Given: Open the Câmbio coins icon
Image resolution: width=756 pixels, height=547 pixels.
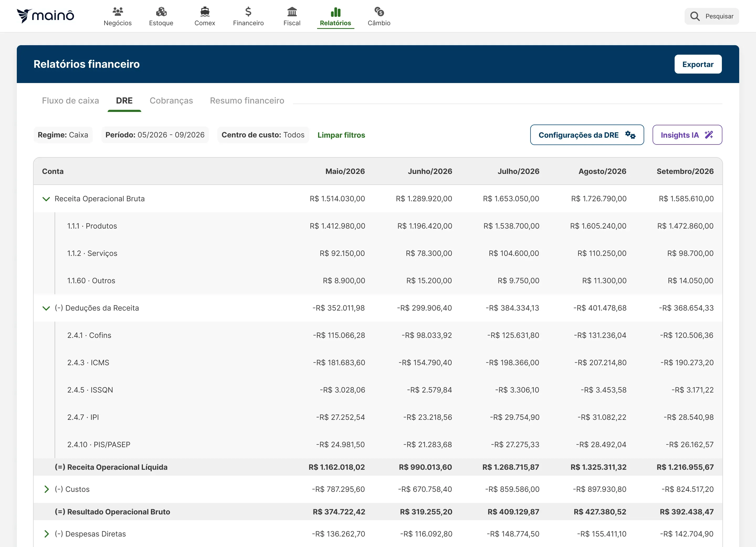Looking at the screenshot, I should point(379,12).
